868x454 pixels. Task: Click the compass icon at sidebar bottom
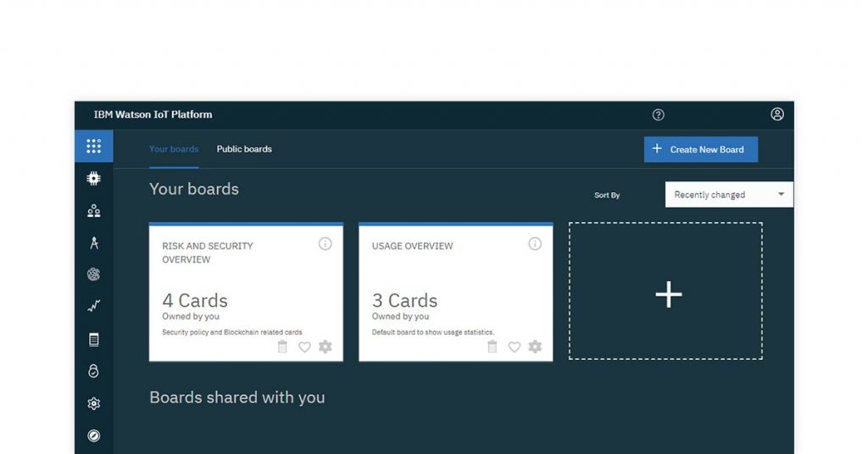click(93, 435)
